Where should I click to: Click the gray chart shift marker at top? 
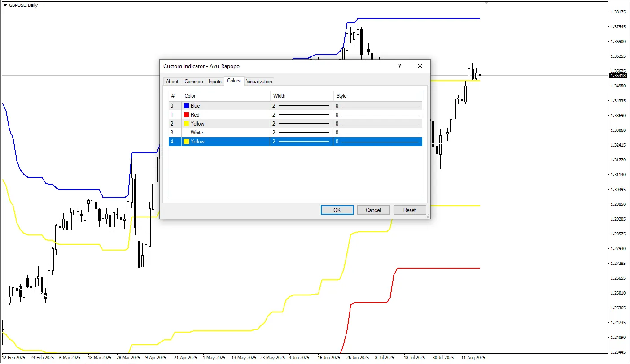(486, 3)
